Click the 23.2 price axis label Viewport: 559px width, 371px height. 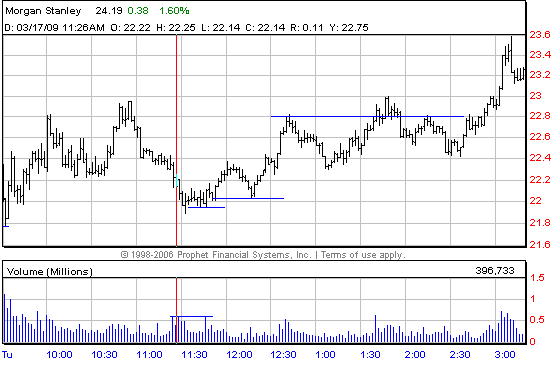point(540,75)
